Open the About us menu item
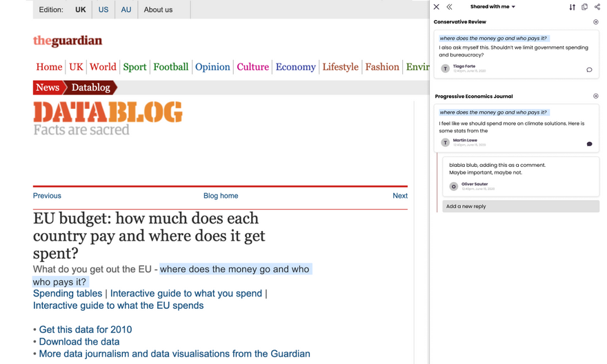 pyautogui.click(x=158, y=10)
